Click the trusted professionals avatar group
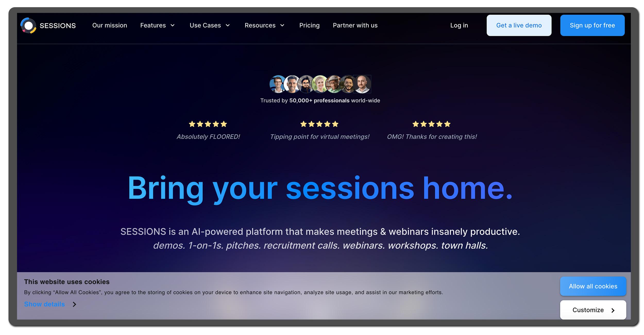The height and width of the screenshot is (335, 644). [319, 84]
